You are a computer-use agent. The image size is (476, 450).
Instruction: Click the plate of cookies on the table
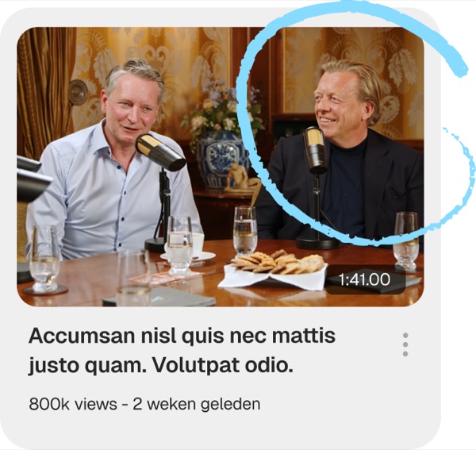pos(274,267)
